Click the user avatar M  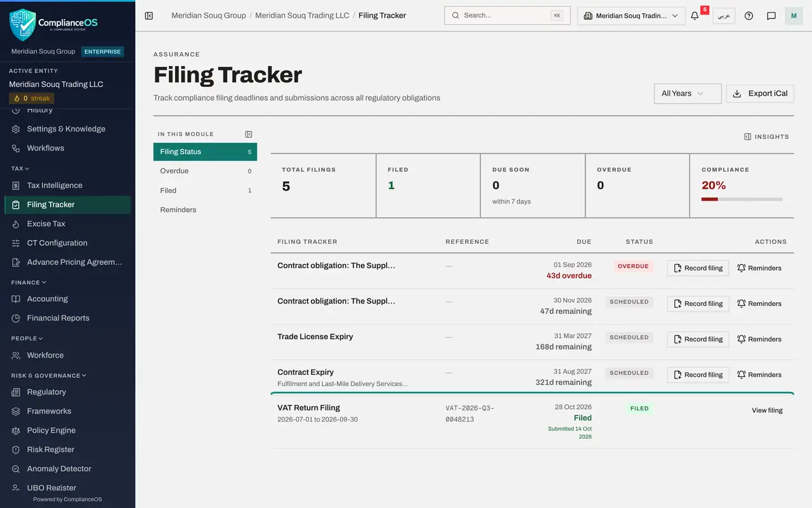click(794, 16)
